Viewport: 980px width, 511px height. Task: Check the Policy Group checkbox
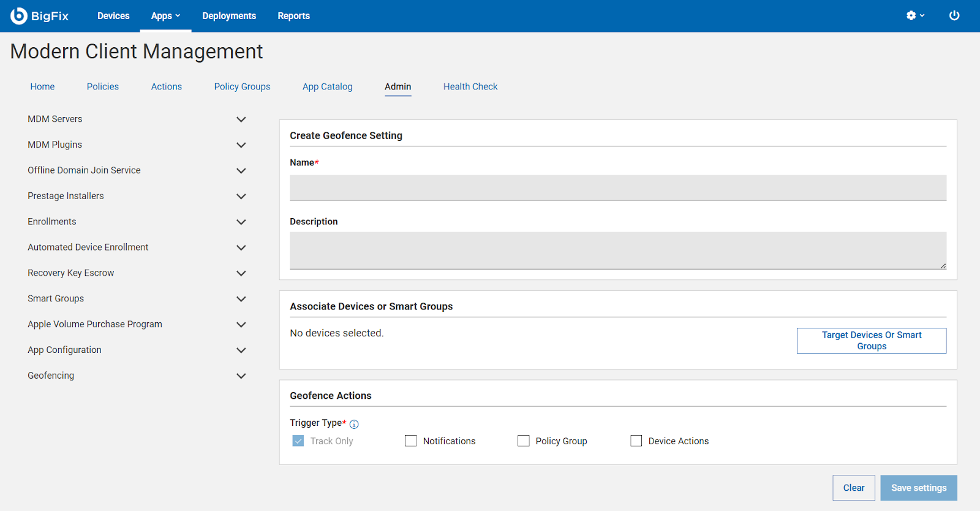(x=523, y=441)
